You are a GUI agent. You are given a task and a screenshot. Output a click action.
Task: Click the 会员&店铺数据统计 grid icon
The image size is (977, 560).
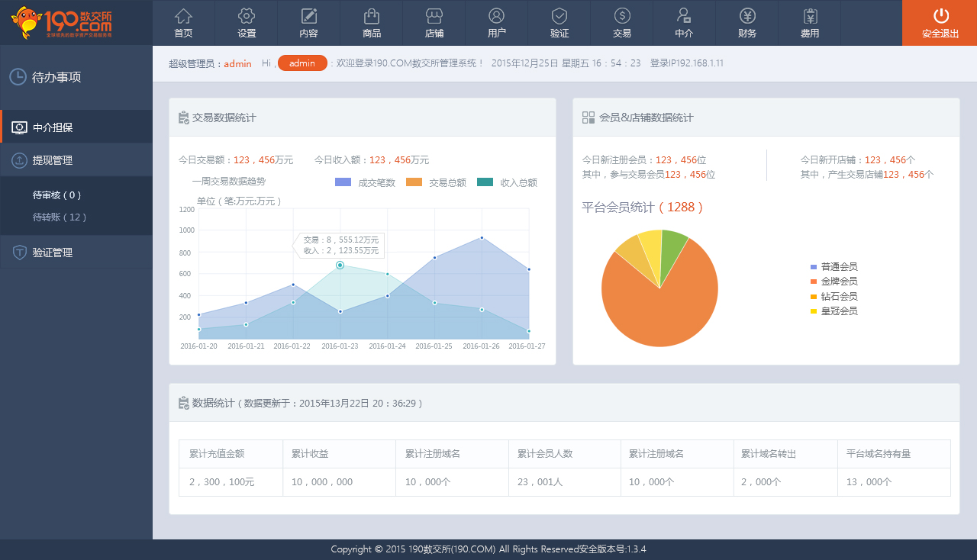click(x=588, y=117)
